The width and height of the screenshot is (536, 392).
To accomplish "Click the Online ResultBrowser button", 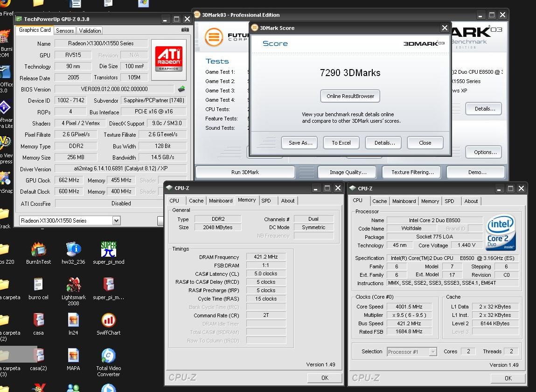I will point(350,96).
